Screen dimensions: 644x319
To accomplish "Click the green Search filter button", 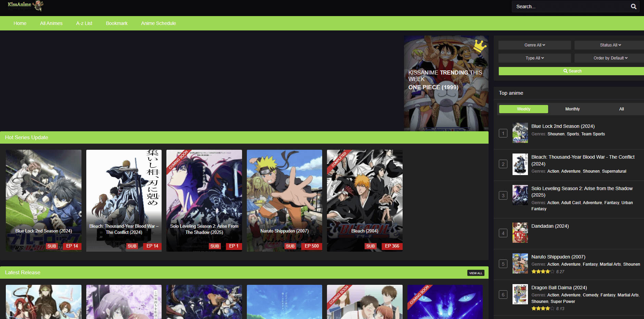I will point(572,71).
